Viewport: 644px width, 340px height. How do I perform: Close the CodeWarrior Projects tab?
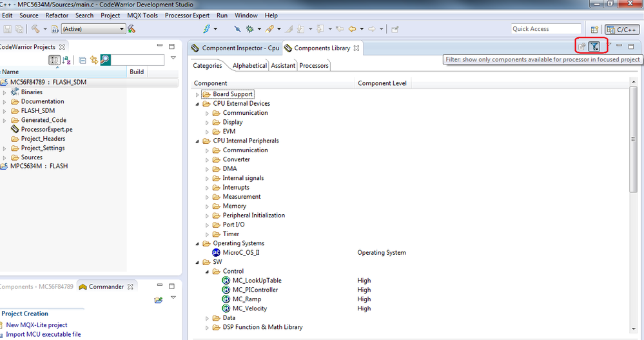(x=62, y=47)
